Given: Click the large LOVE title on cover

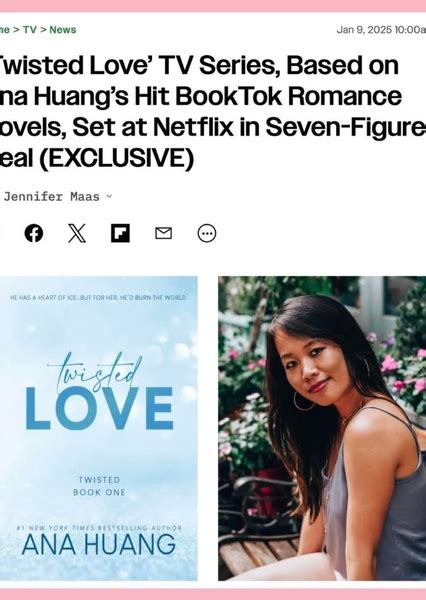Looking at the screenshot, I should [x=100, y=408].
